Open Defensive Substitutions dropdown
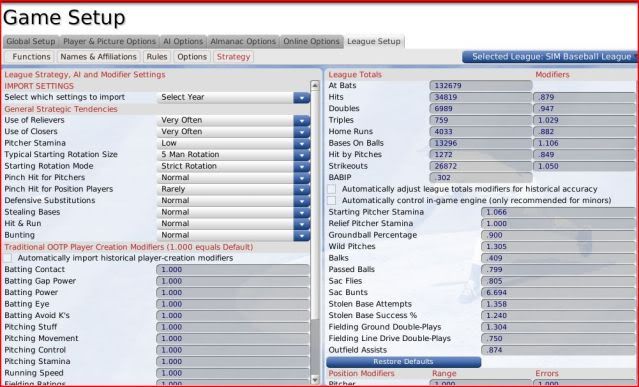The image size is (639, 387). pos(234,200)
